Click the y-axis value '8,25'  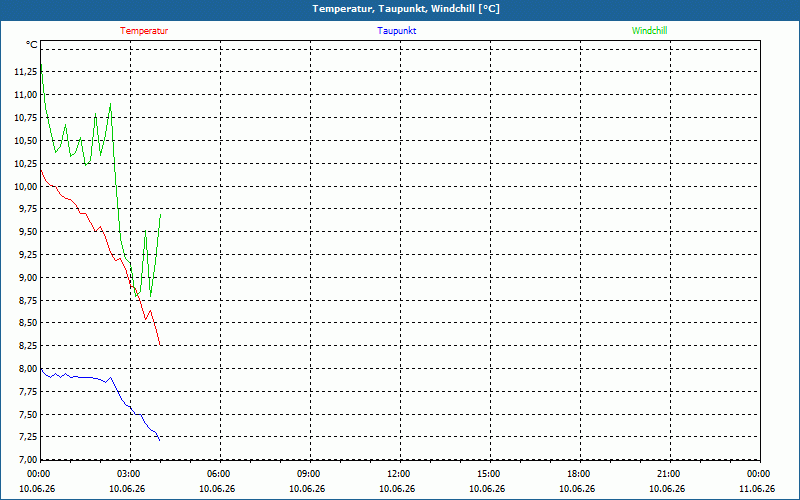click(28, 346)
